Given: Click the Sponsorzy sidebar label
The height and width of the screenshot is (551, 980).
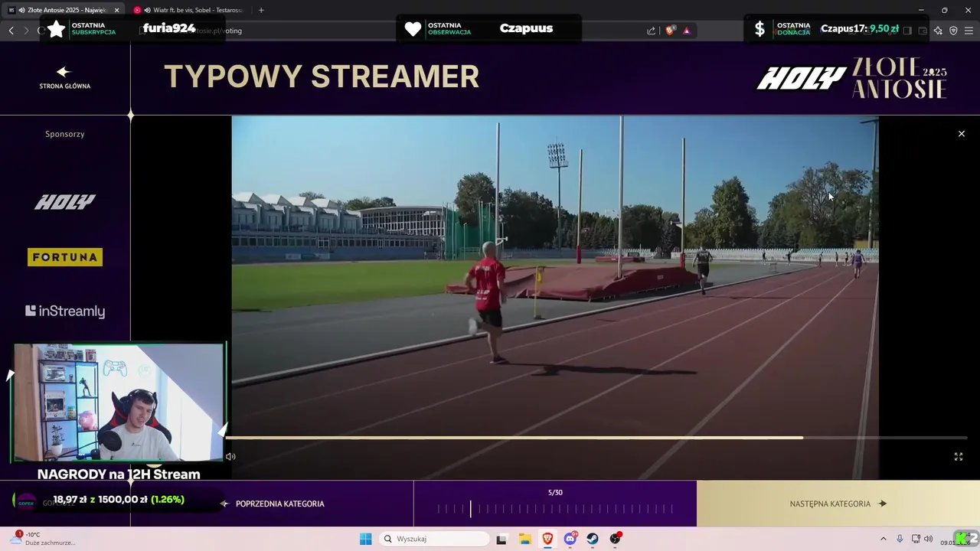Looking at the screenshot, I should click(x=65, y=134).
